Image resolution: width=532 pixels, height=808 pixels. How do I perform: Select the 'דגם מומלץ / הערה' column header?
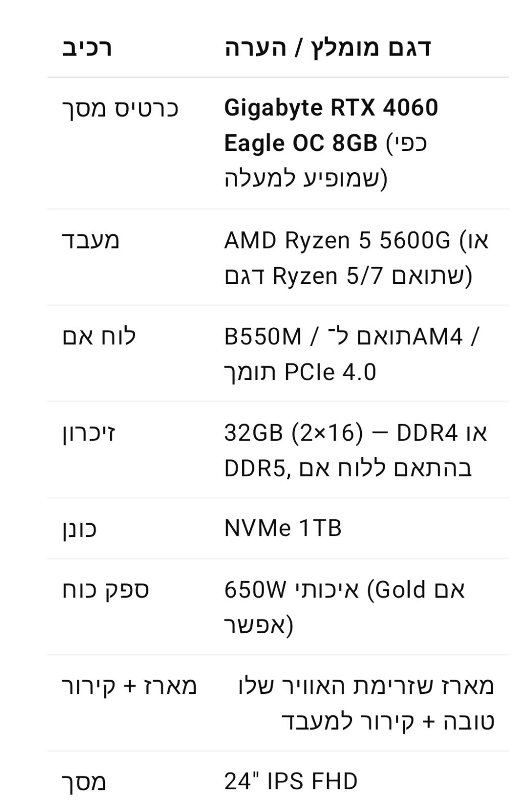(328, 48)
